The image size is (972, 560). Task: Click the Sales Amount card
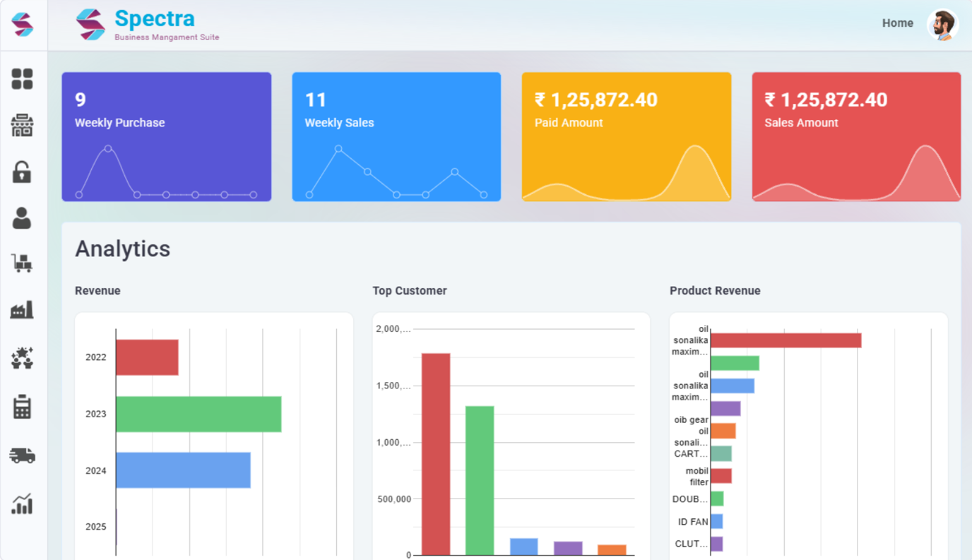(855, 136)
